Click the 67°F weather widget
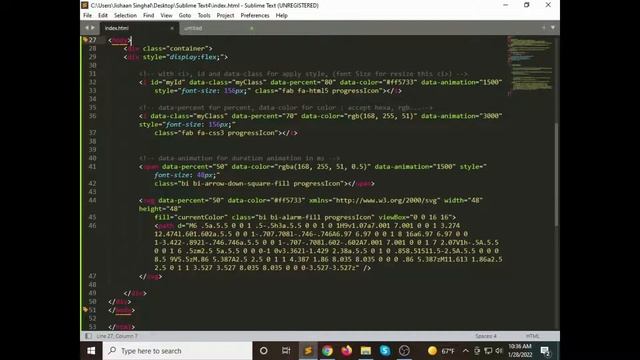The height and width of the screenshot is (360, 640). (x=441, y=351)
